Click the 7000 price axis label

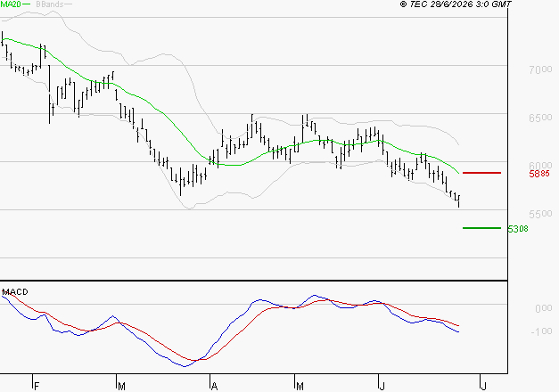(x=540, y=69)
